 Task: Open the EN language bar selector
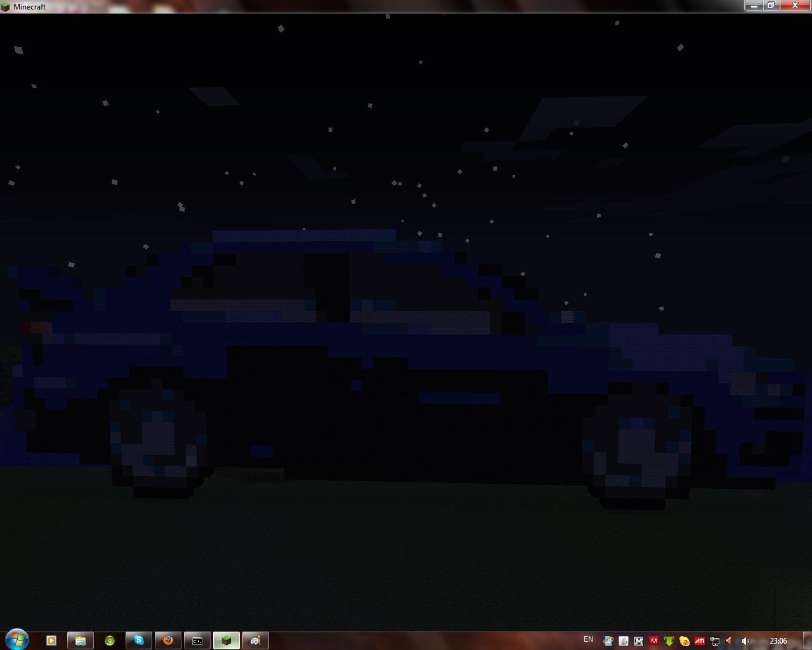click(x=588, y=640)
